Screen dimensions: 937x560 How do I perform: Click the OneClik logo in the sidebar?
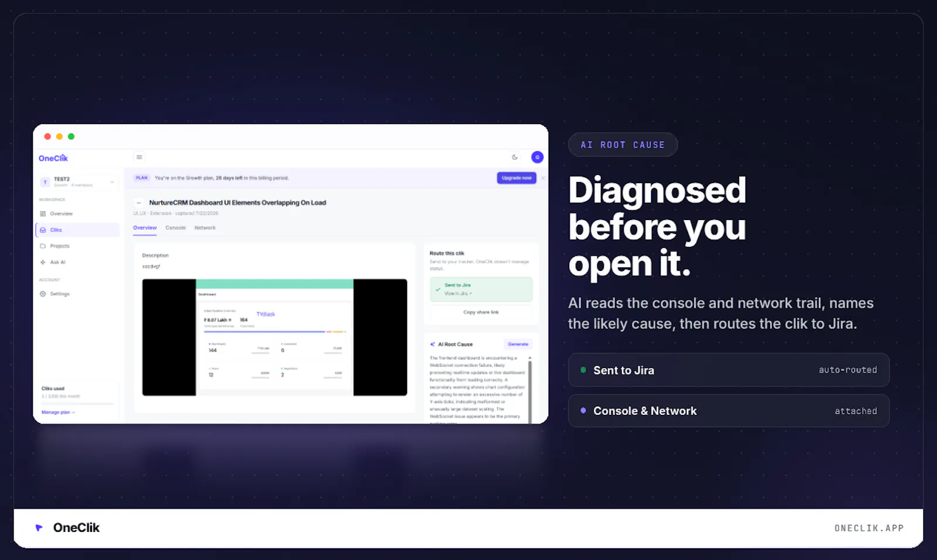53,158
